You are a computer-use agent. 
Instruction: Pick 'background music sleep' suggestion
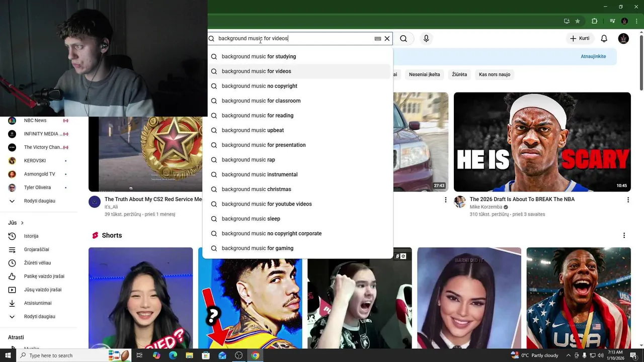pos(297,219)
